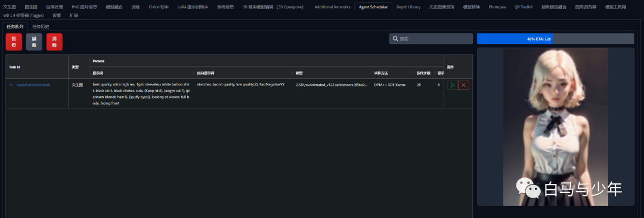Open the Additional Networks tab
This screenshot has width=644, height=218.
(x=332, y=7)
